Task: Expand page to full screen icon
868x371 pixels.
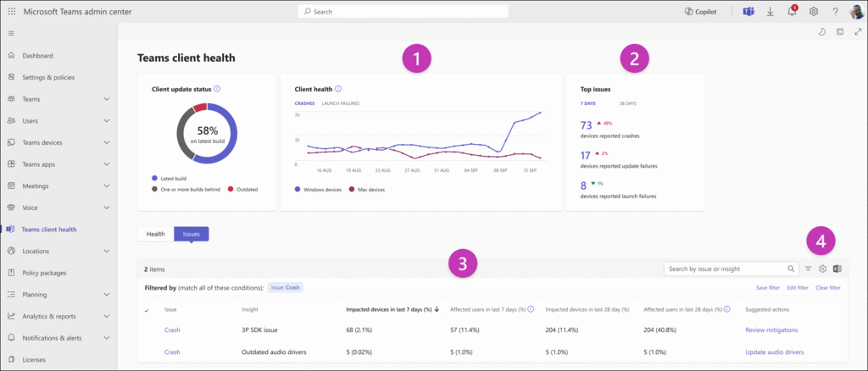Action: pos(858,32)
